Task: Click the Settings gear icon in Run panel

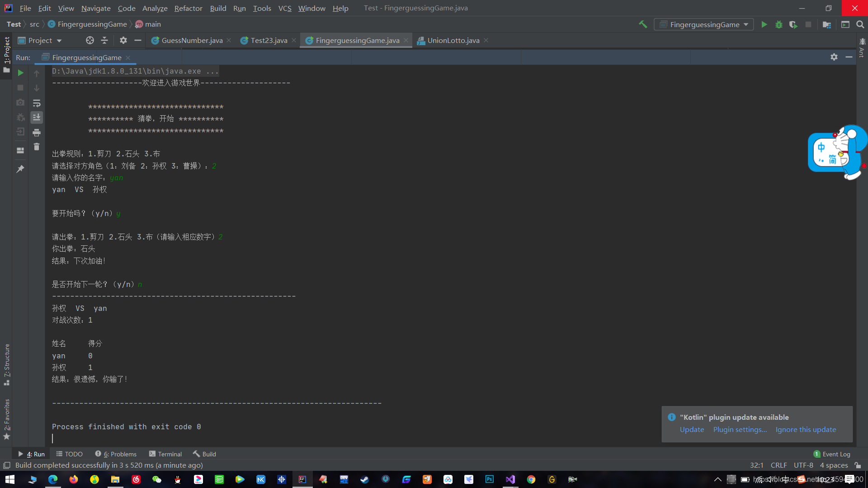Action: tap(834, 56)
